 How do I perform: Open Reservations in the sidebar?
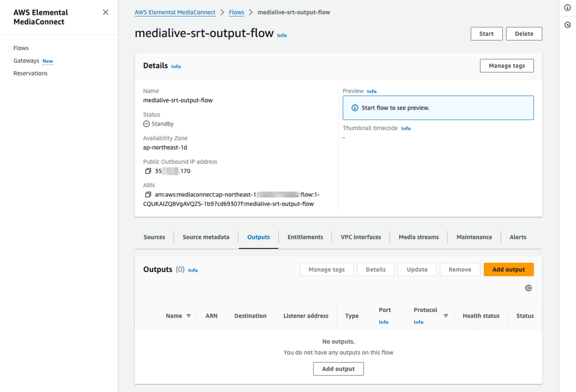pos(31,73)
